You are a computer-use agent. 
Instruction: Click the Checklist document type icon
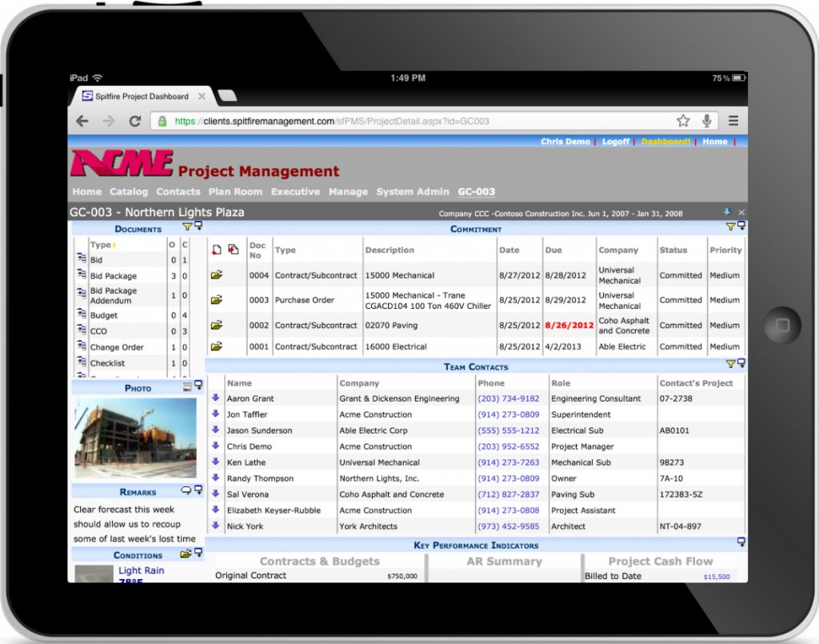82,361
